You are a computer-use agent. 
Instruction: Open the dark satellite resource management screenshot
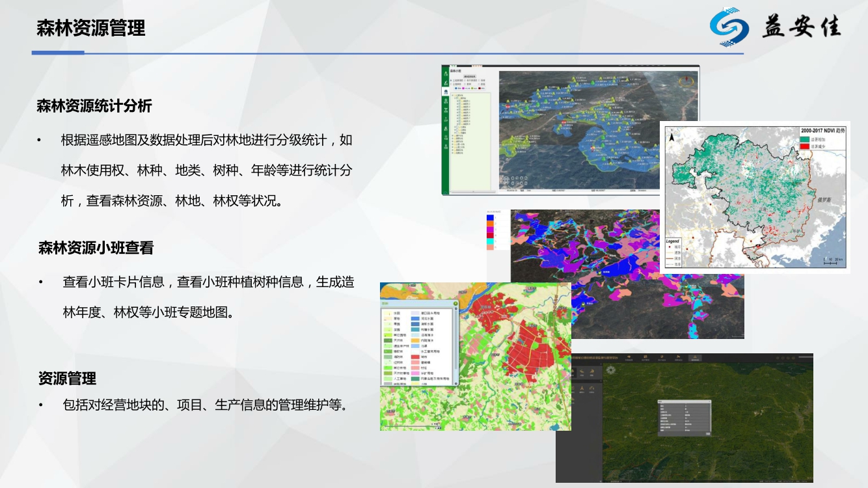coord(685,418)
